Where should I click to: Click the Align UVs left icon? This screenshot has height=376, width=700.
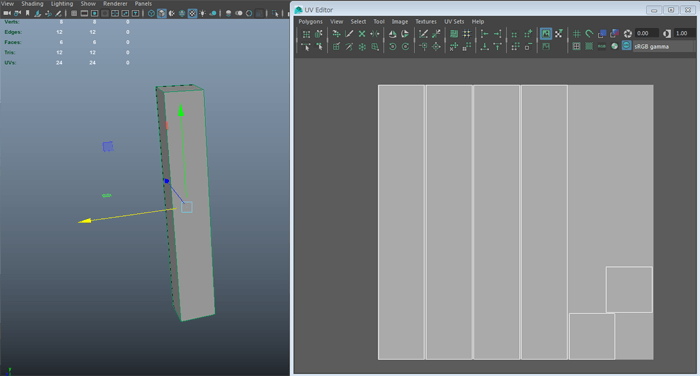485,34
